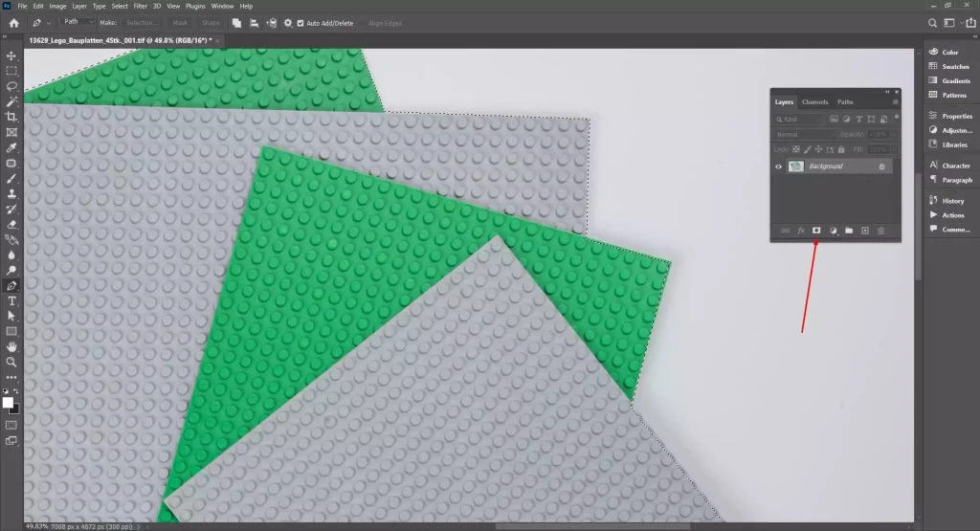
Task: Open the Path mode dropdown
Action: (x=78, y=22)
